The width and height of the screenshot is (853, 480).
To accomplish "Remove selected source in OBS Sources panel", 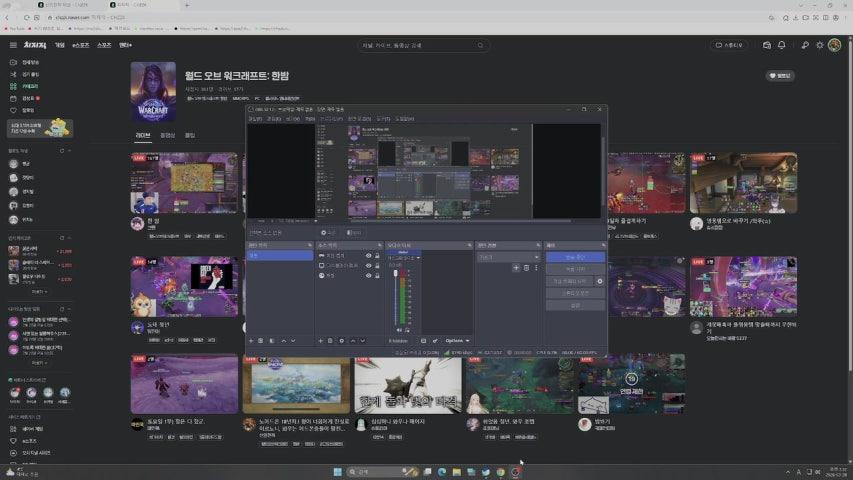I will click(330, 341).
